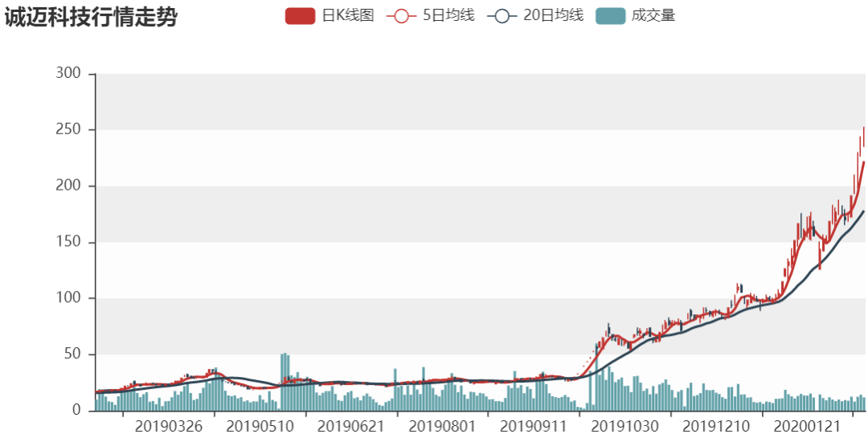
Task: Click the y-axis value 200
Action: [68, 186]
